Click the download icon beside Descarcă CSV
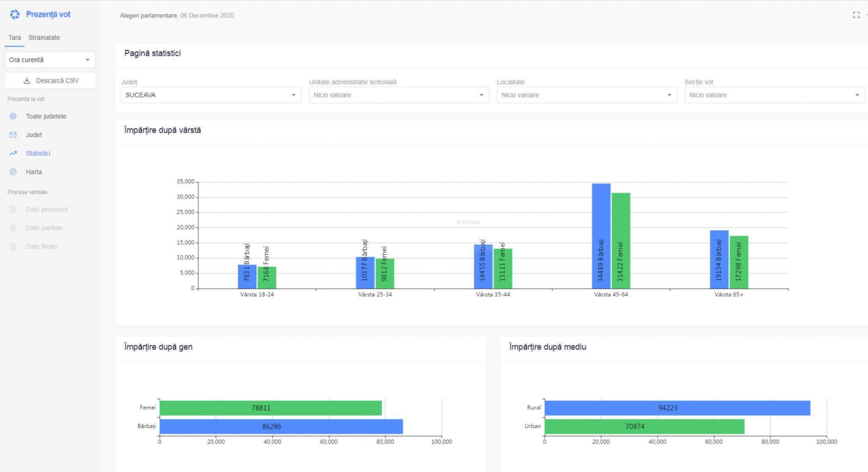This screenshot has height=472, width=868. coord(27,81)
